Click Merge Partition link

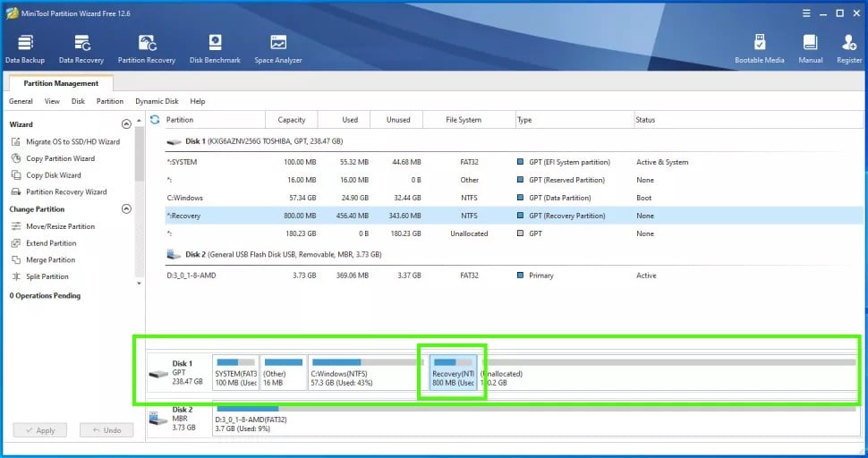tap(50, 259)
